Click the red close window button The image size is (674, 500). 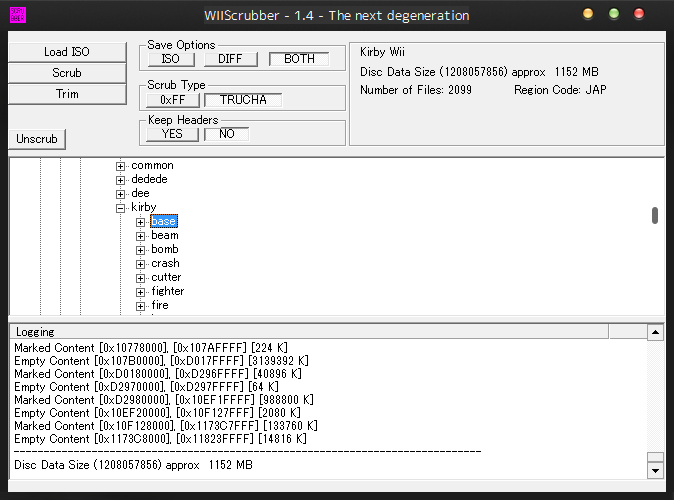[x=639, y=14]
